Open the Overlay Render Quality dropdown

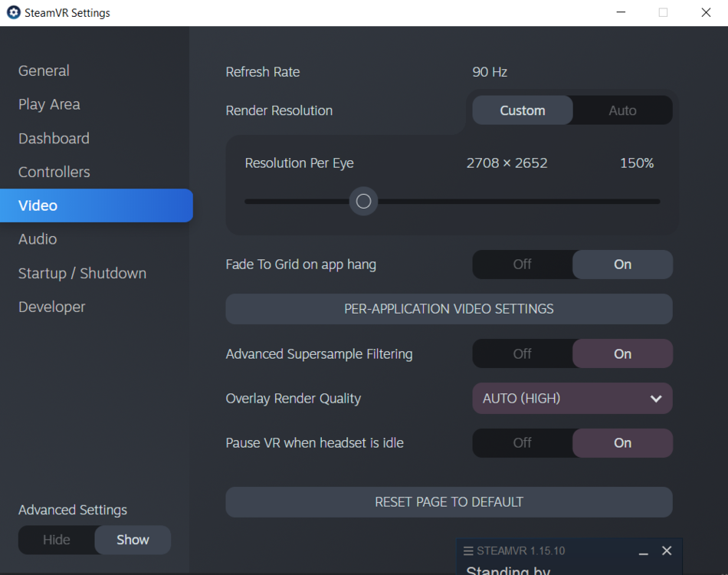(572, 398)
